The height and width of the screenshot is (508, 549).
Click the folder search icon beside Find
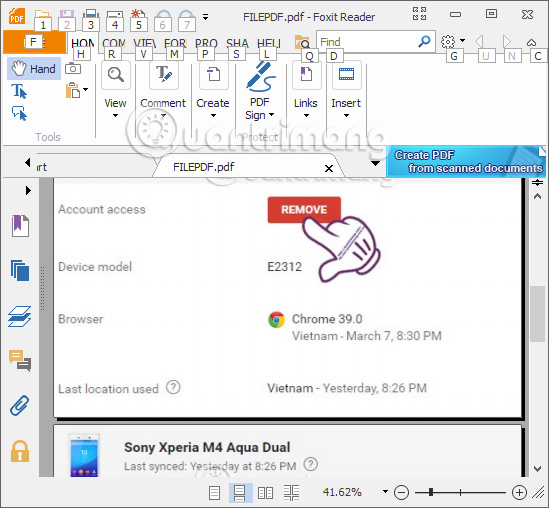click(302, 42)
